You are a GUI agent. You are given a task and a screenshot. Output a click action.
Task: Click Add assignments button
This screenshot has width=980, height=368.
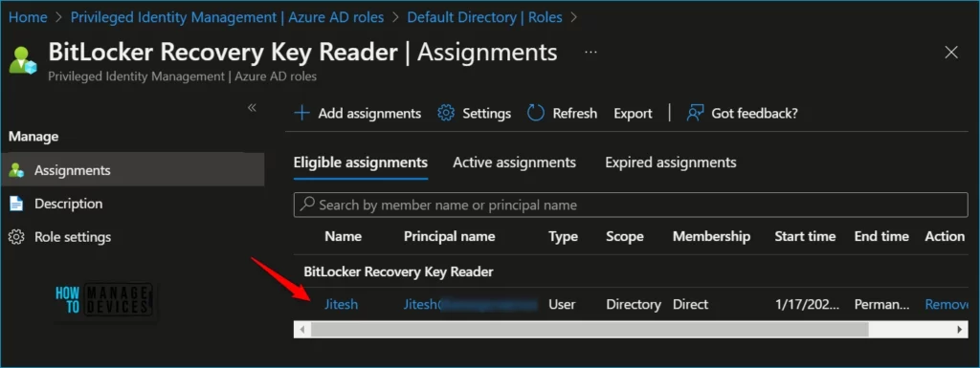358,113
